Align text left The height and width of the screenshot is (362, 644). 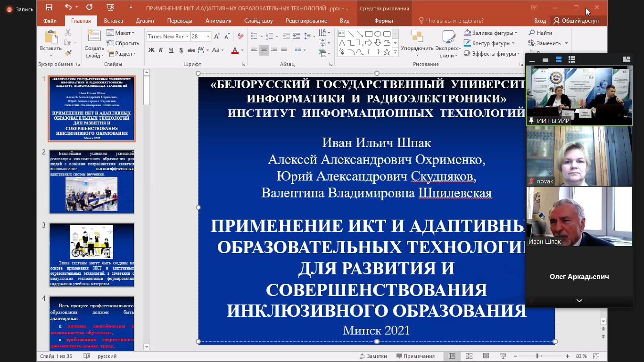[x=254, y=50]
